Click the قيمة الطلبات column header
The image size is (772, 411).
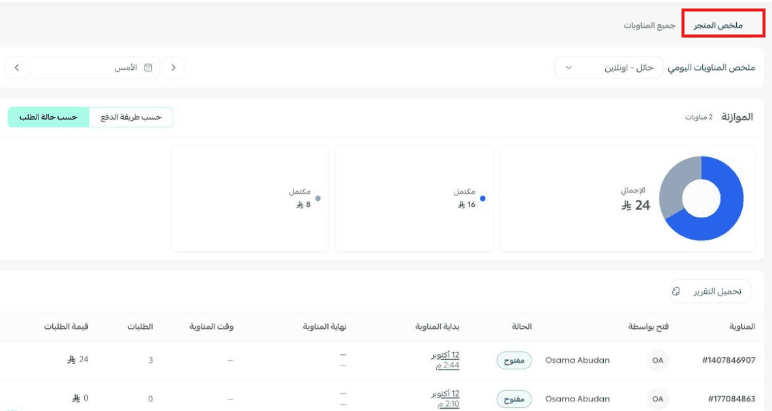tap(66, 326)
